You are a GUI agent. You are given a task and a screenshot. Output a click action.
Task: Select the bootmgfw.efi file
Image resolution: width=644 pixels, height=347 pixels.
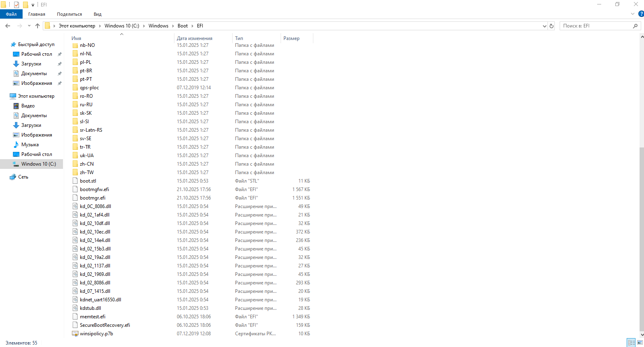tap(94, 189)
